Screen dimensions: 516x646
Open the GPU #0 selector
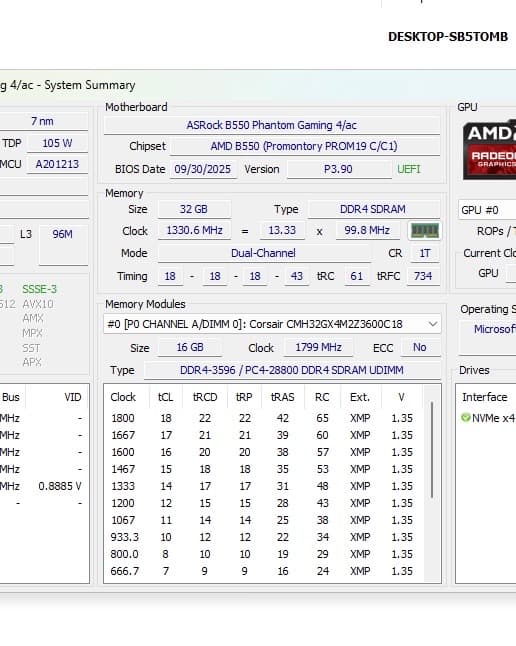click(x=487, y=210)
